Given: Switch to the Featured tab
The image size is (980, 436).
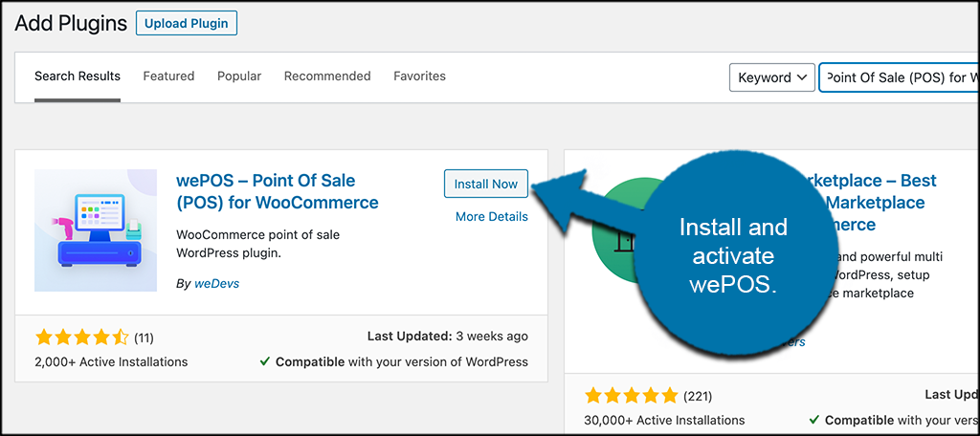Looking at the screenshot, I should [x=168, y=76].
